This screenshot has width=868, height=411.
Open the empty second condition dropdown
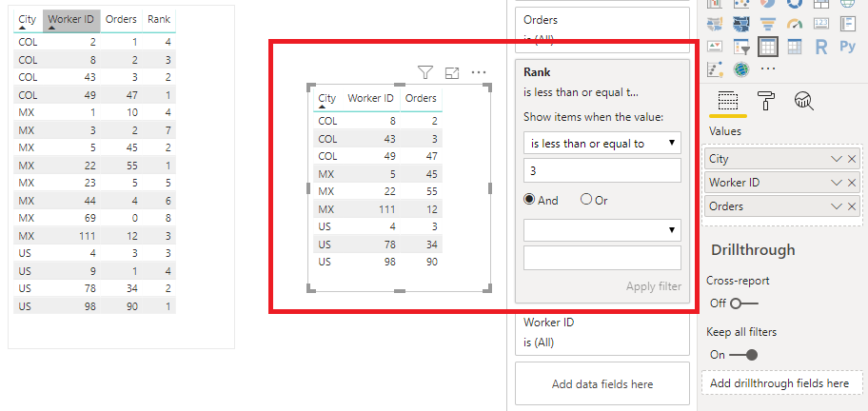(x=602, y=230)
